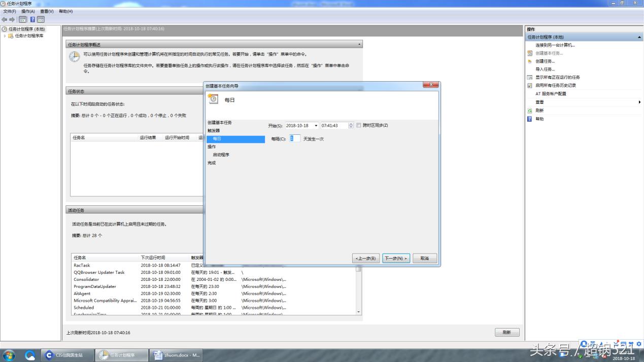Click the start time spinner control
This screenshot has height=362, width=644.
point(351,126)
